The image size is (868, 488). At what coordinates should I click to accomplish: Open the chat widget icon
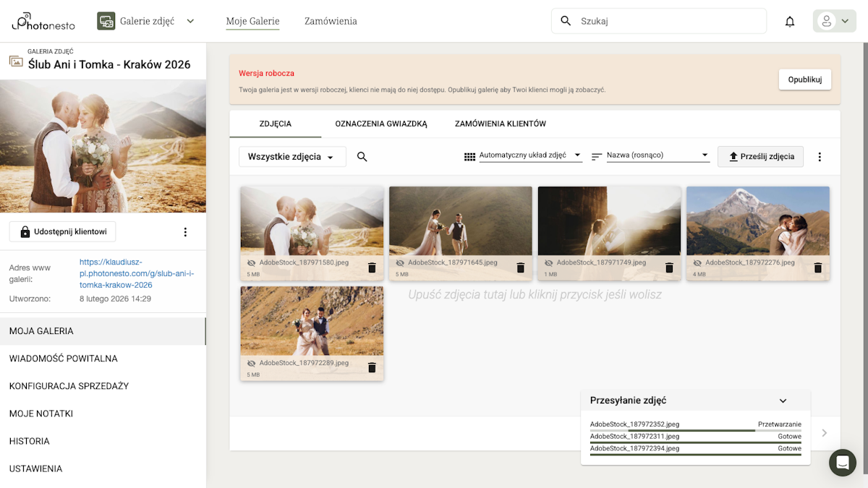coord(842,463)
